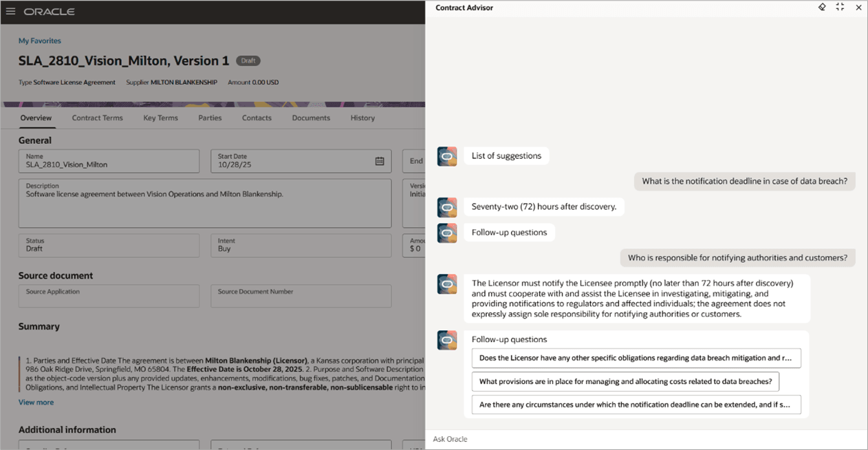Select the assistant icon beside 'Follow-up questions'

(447, 233)
